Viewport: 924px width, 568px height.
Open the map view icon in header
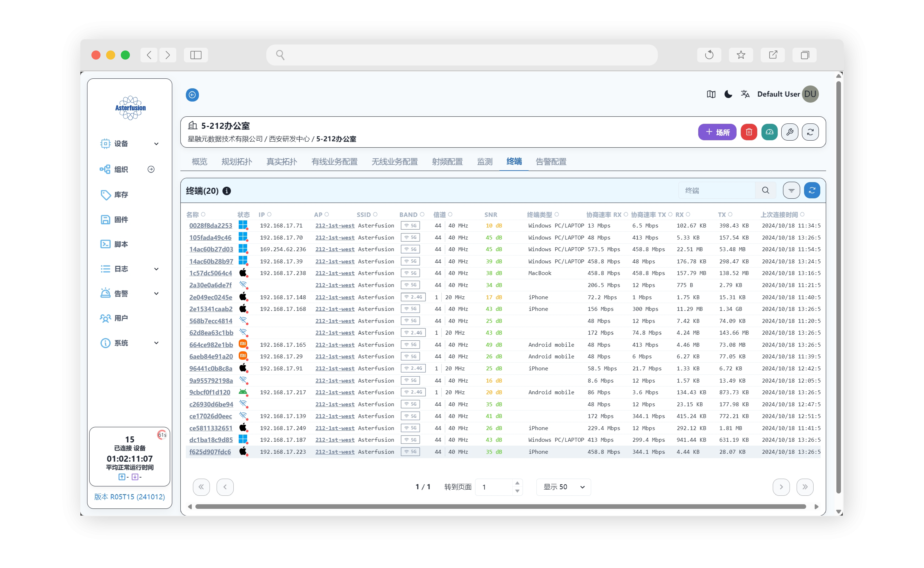(x=711, y=94)
